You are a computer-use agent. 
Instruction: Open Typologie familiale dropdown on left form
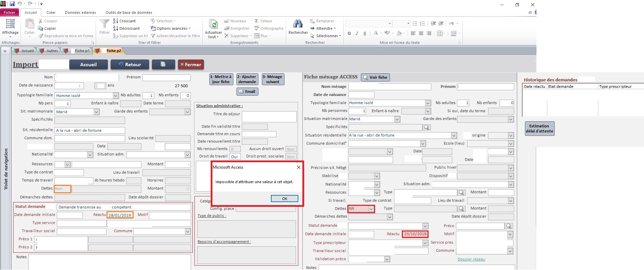pyautogui.click(x=116, y=96)
